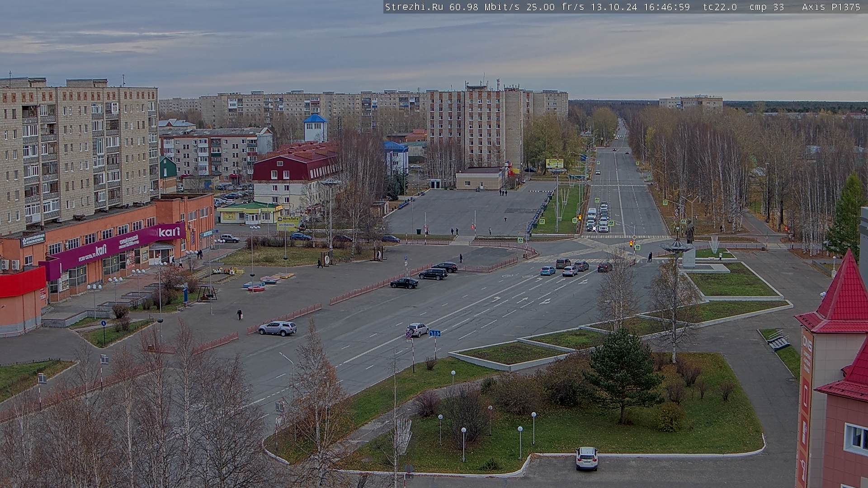The height and width of the screenshot is (488, 868).
Task: Select the Axis P1375 camera model text
Action: pyautogui.click(x=831, y=7)
